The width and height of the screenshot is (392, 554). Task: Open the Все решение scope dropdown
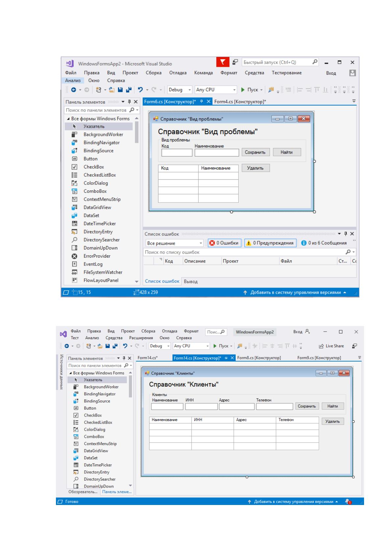tap(174, 243)
